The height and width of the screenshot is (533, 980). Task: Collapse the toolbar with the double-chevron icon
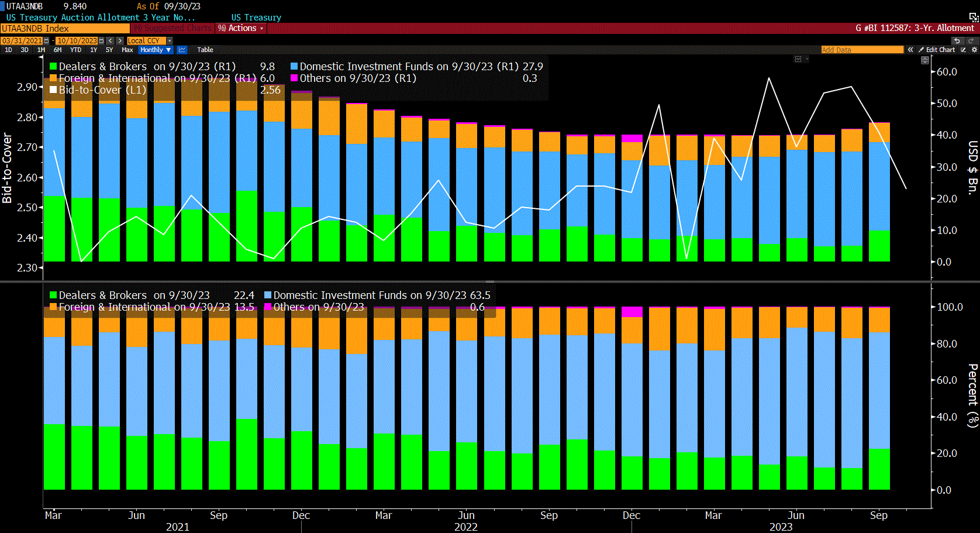coord(911,50)
